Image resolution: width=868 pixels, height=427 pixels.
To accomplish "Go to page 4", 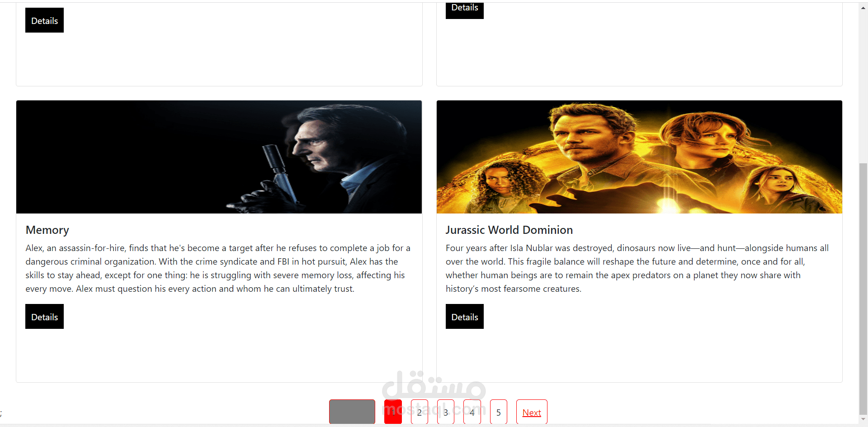I will pos(472,412).
